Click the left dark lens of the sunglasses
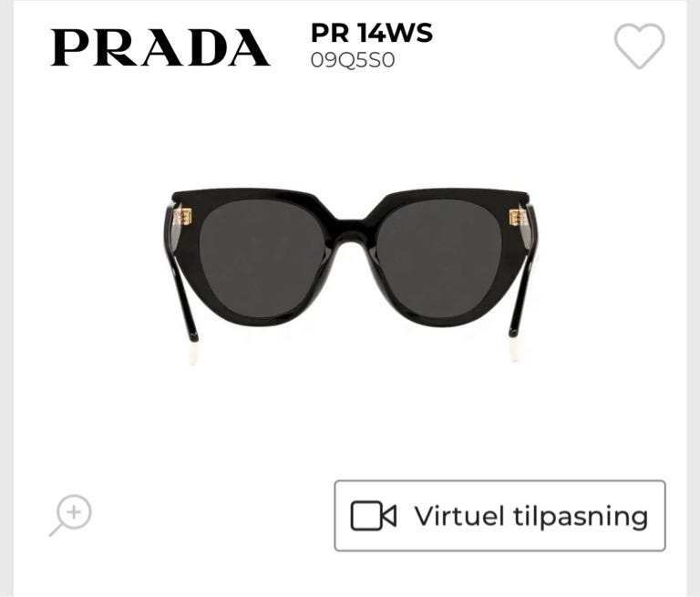This screenshot has width=700, height=597. (x=262, y=259)
